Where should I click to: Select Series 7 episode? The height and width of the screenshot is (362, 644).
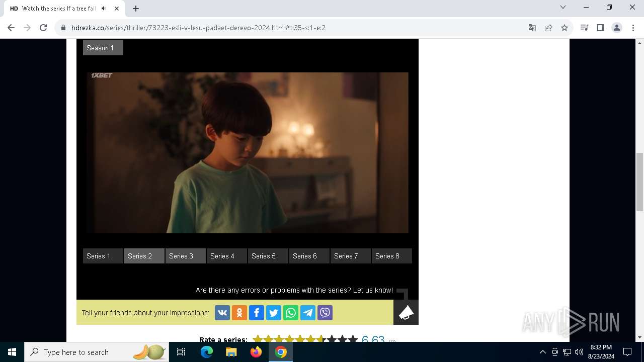coord(351,256)
